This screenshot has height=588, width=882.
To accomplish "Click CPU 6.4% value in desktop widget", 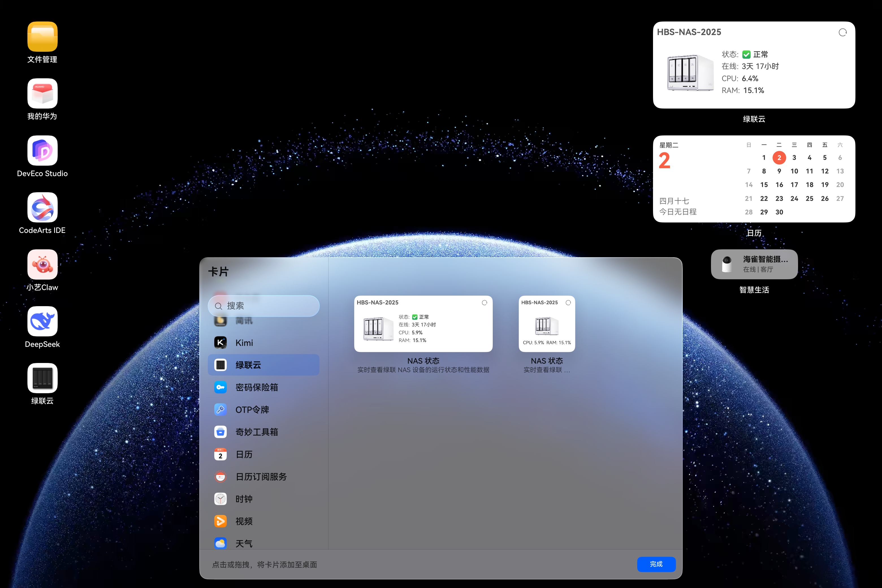I will 750,78.
